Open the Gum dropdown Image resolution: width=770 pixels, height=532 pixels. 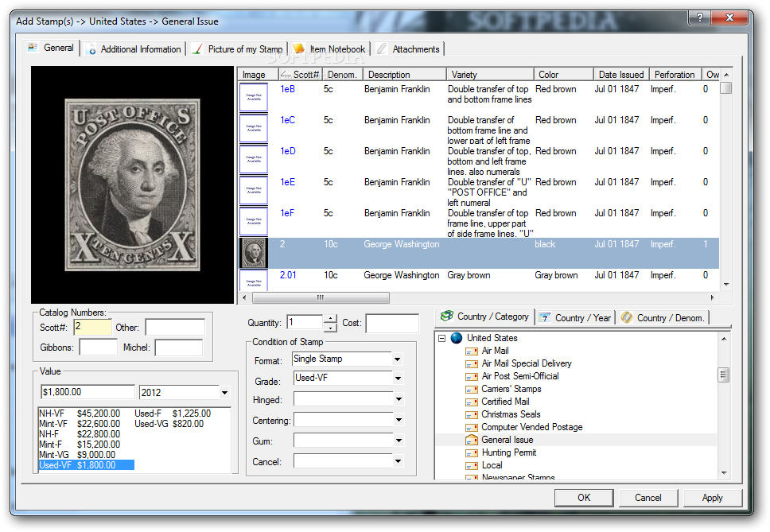pos(399,441)
